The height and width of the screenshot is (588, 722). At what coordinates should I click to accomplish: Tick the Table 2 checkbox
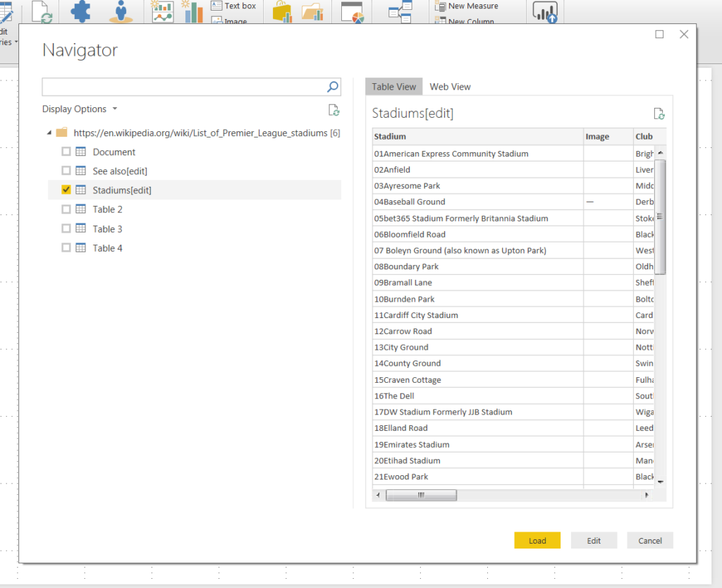tap(66, 209)
